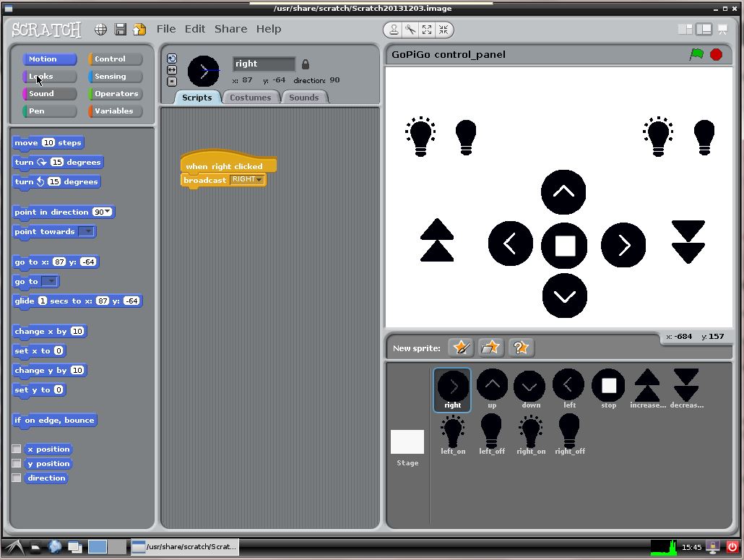Get a surprise sprite

[x=521, y=348]
